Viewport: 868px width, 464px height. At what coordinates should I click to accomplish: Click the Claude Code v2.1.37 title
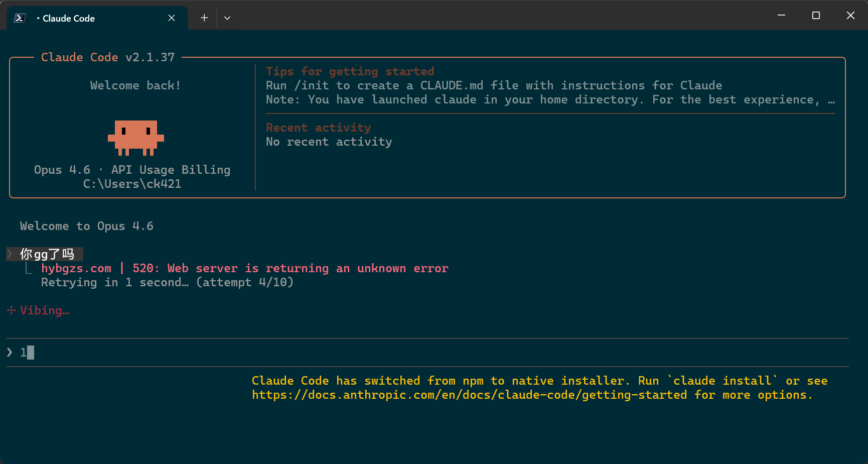108,57
